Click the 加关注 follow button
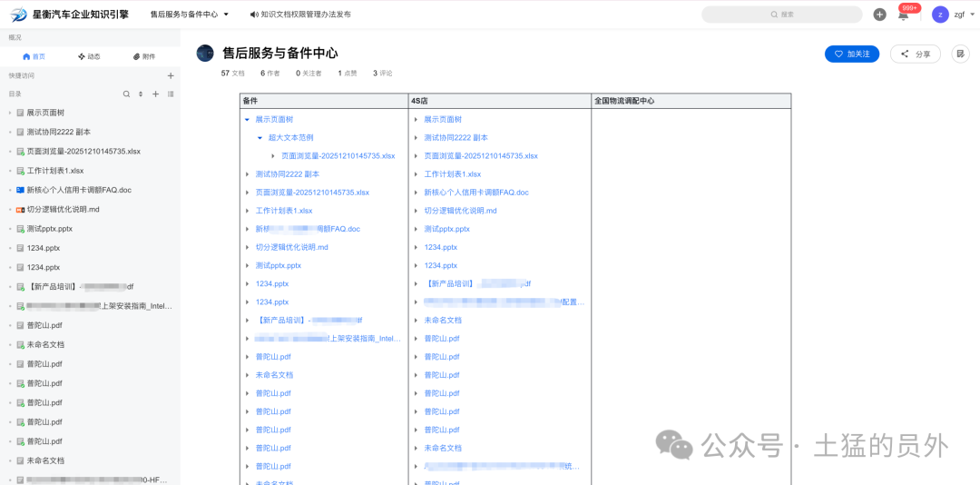The image size is (980, 485). coord(852,54)
